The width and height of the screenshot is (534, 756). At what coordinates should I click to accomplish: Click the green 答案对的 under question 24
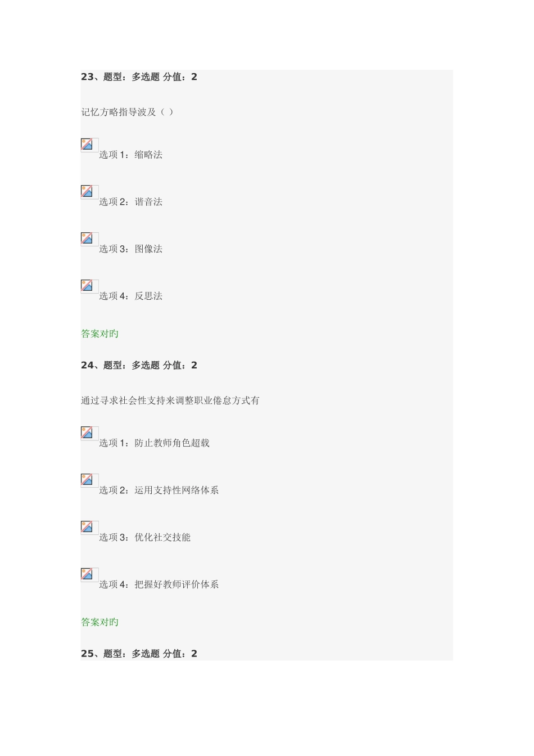[x=99, y=623]
